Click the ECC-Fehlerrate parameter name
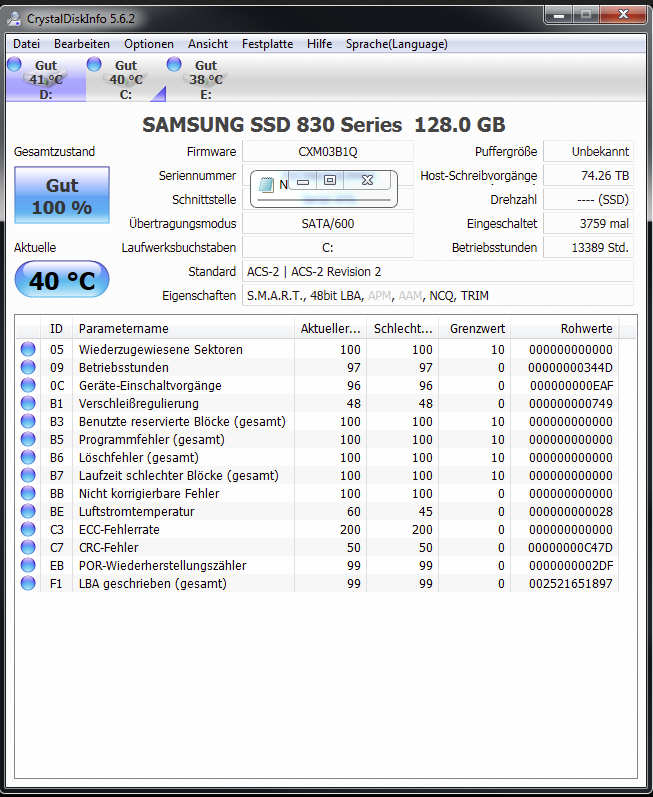This screenshot has width=653, height=797. [x=119, y=530]
